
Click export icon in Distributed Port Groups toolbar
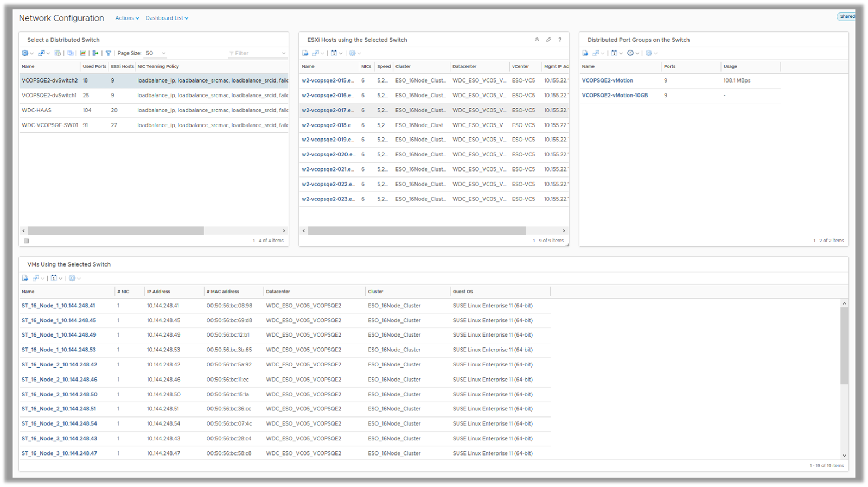585,53
